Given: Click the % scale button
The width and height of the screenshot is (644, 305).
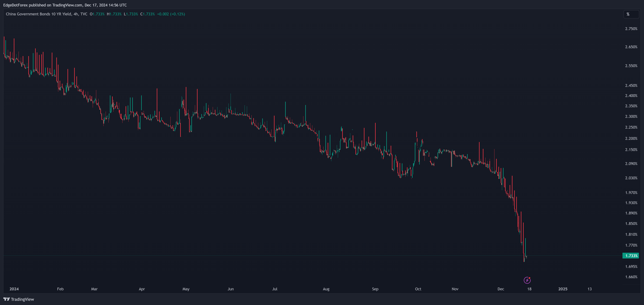Looking at the screenshot, I should click(631, 14).
